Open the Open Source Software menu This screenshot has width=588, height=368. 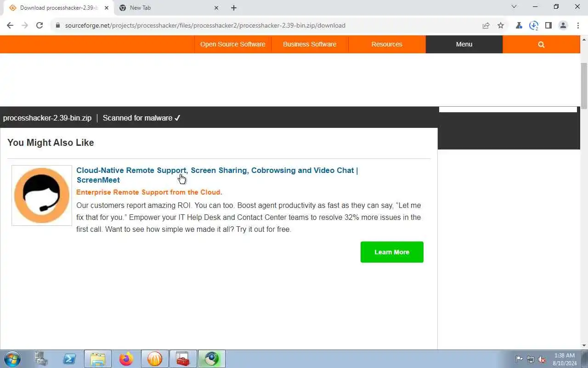pos(233,44)
